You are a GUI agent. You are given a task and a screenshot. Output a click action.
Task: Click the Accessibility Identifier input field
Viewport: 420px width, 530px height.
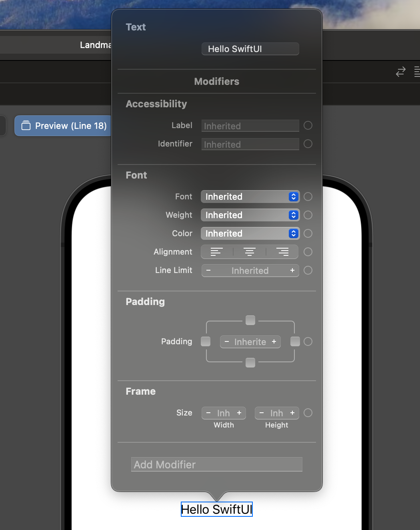(250, 144)
